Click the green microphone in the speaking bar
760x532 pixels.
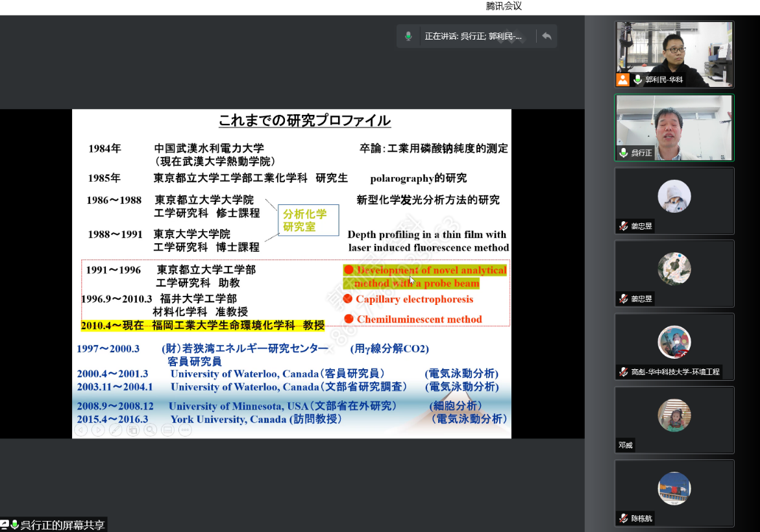[x=408, y=36]
